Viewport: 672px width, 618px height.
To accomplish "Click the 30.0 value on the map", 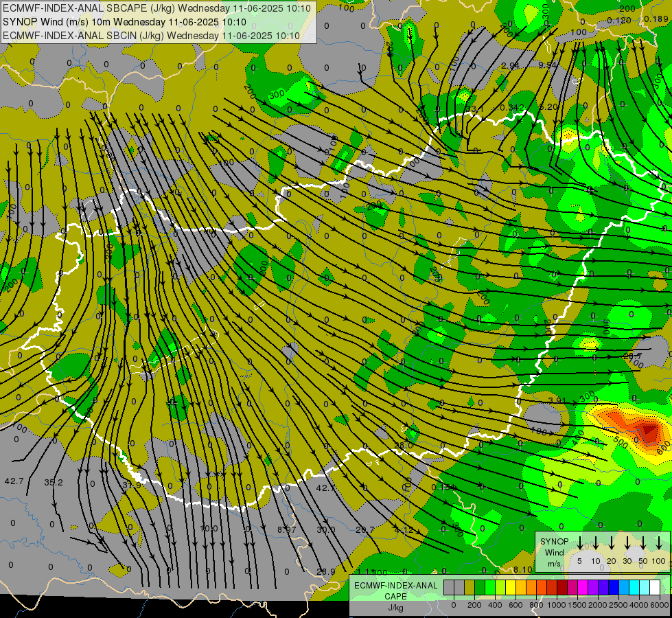I will click(326, 529).
